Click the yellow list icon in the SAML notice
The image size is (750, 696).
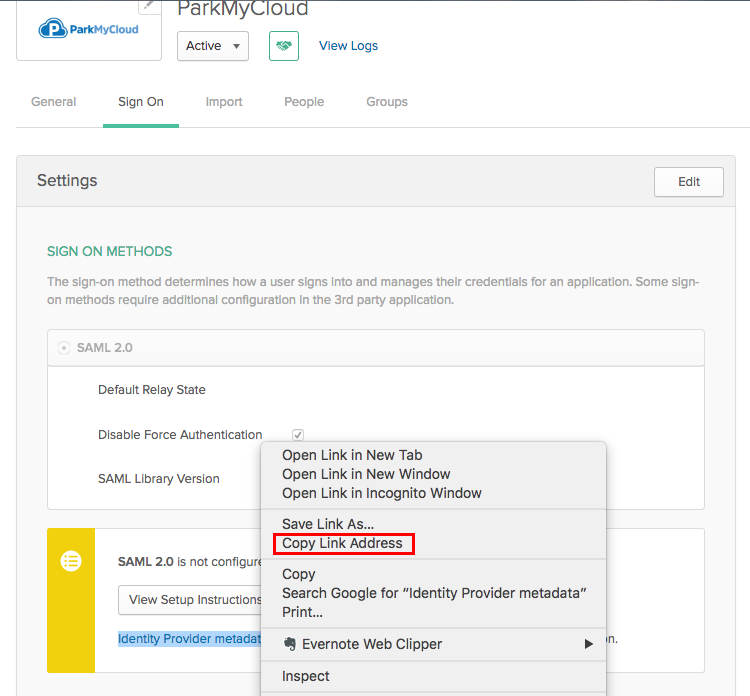click(x=71, y=561)
